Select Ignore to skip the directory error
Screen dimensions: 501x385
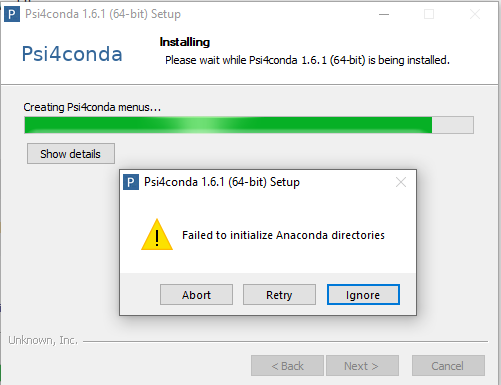[x=363, y=295]
